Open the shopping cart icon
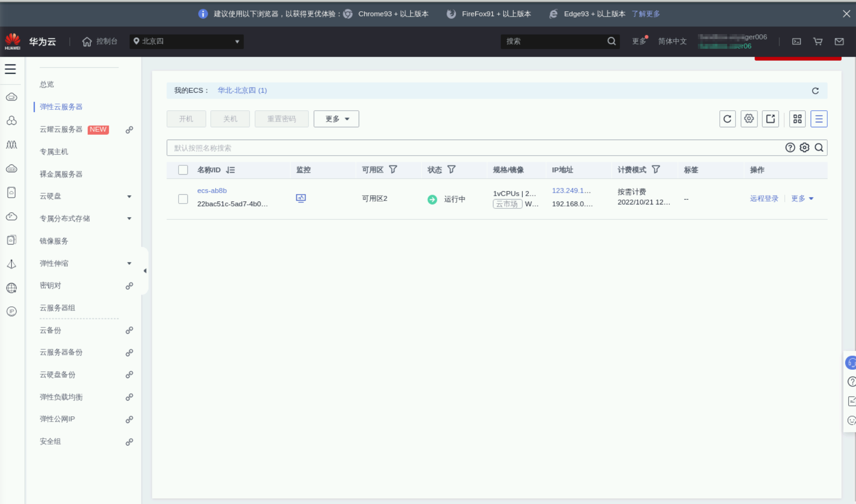The width and height of the screenshot is (856, 504). tap(818, 41)
